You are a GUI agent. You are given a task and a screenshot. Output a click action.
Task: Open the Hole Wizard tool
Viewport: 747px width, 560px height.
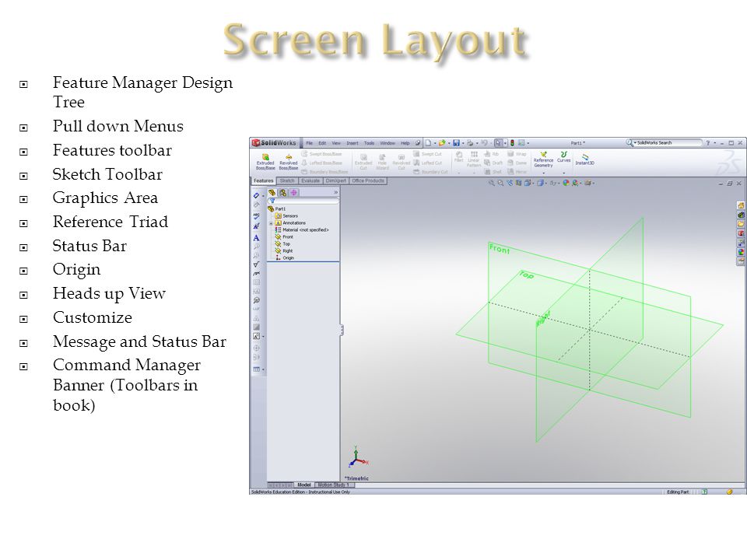(382, 162)
